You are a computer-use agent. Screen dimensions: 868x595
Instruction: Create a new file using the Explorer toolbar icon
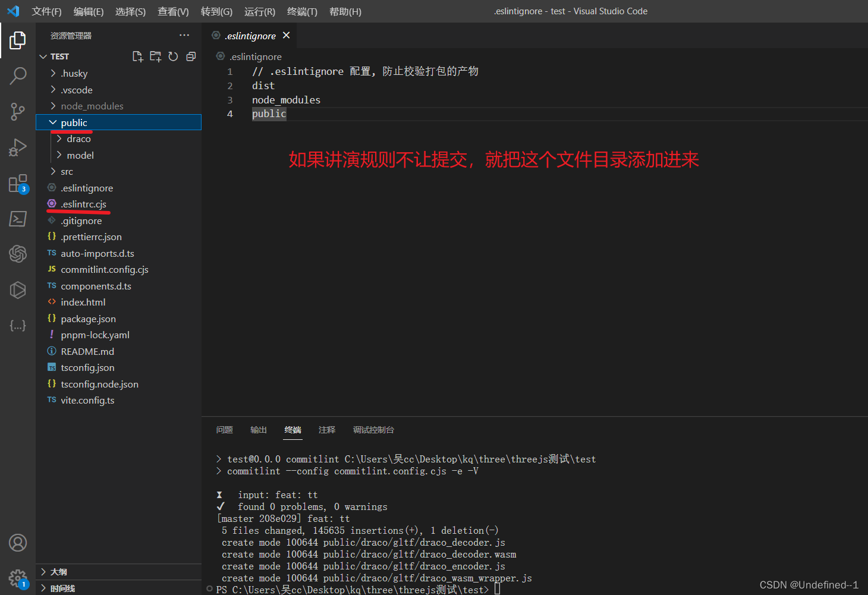[137, 56]
